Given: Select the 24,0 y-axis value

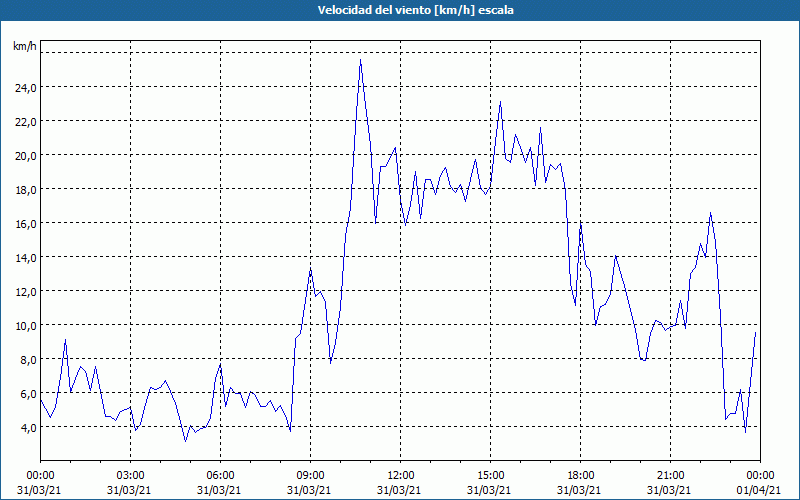Looking at the screenshot, I should point(26,87).
